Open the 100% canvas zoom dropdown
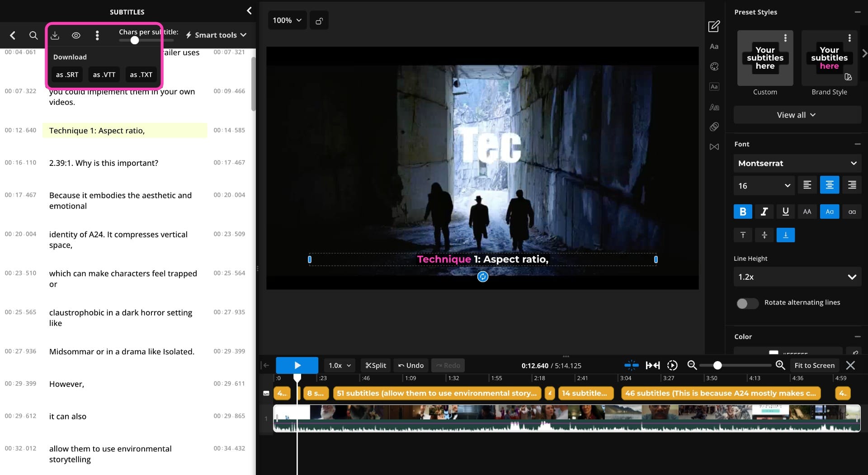Screen dimensions: 868x475 click(287, 20)
